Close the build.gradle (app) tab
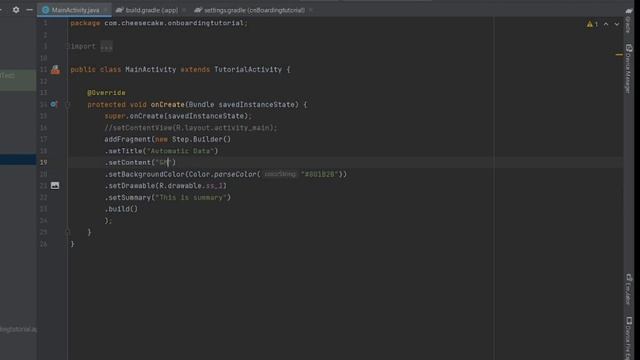 (x=184, y=10)
